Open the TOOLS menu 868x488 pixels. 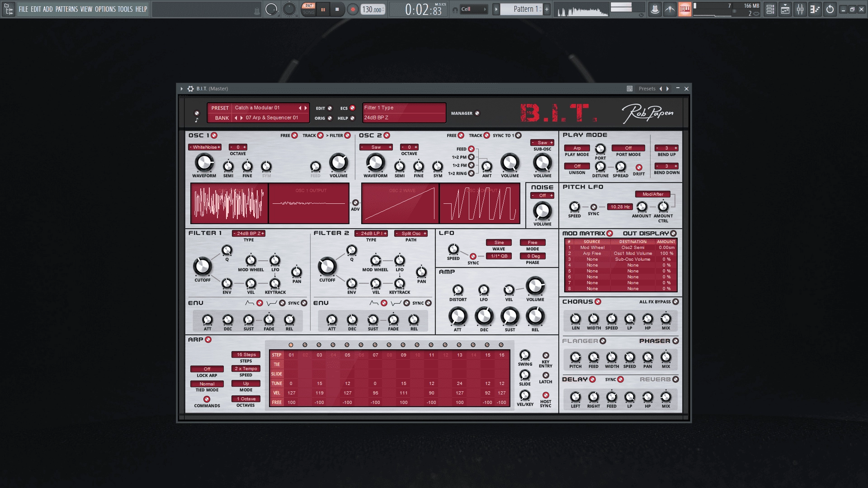[x=125, y=9]
